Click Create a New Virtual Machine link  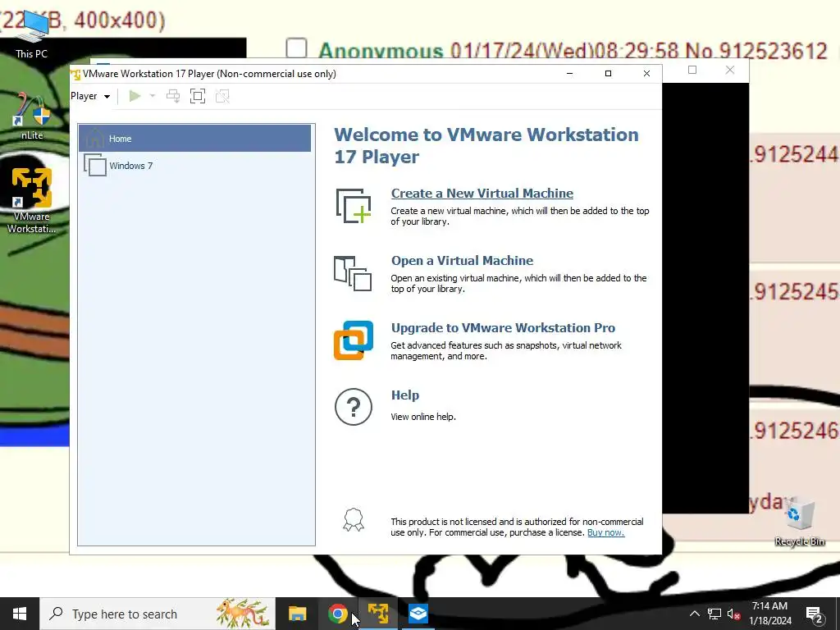[x=482, y=194]
